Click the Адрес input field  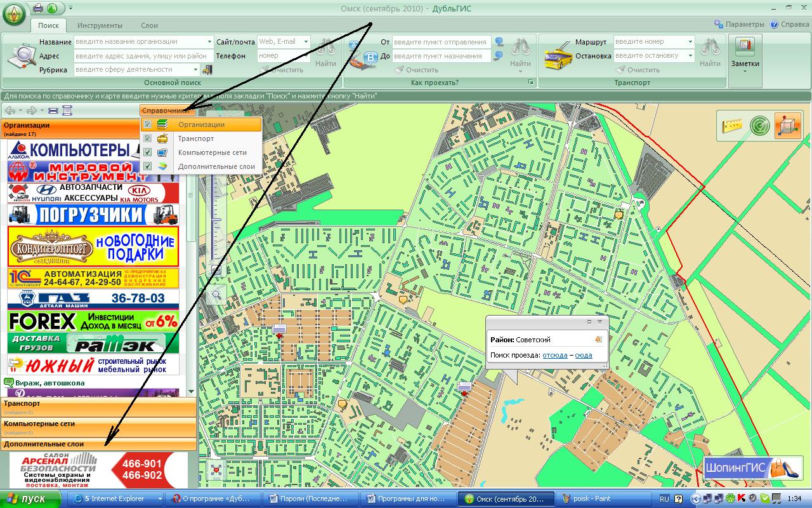(x=145, y=56)
